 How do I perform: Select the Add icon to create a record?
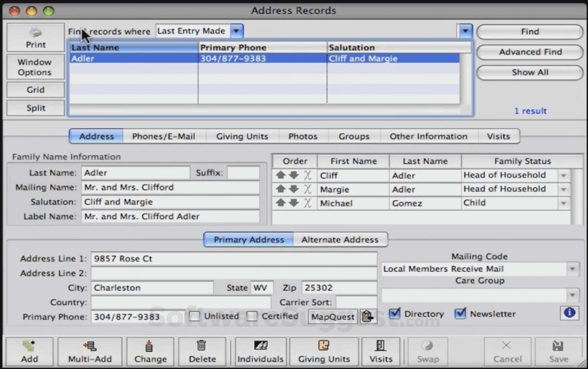(29, 346)
